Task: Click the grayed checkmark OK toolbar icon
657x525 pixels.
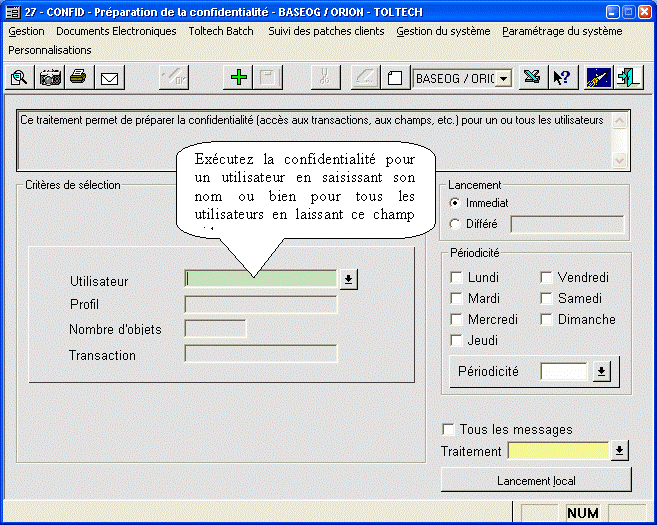Action: coord(174,78)
